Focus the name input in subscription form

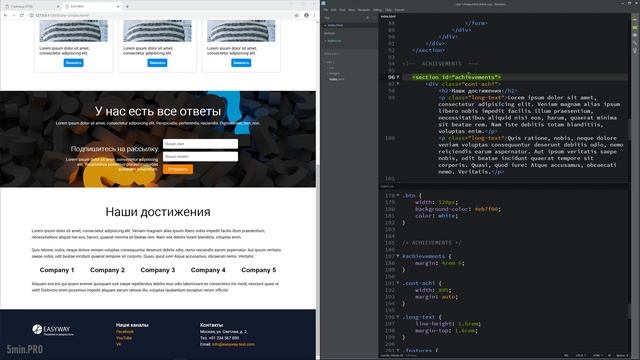pyautogui.click(x=200, y=144)
